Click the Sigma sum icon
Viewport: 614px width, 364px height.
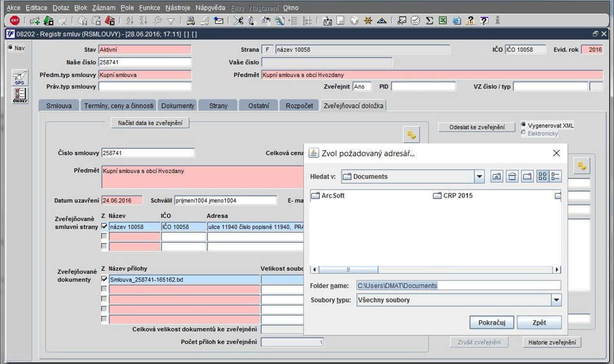pyautogui.click(x=429, y=21)
